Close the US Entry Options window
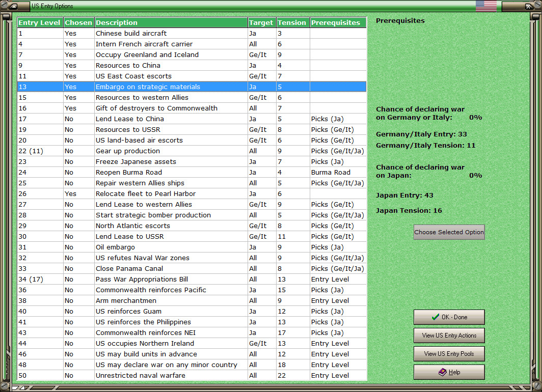Viewport: 542px width, 392px height. (x=529, y=6)
